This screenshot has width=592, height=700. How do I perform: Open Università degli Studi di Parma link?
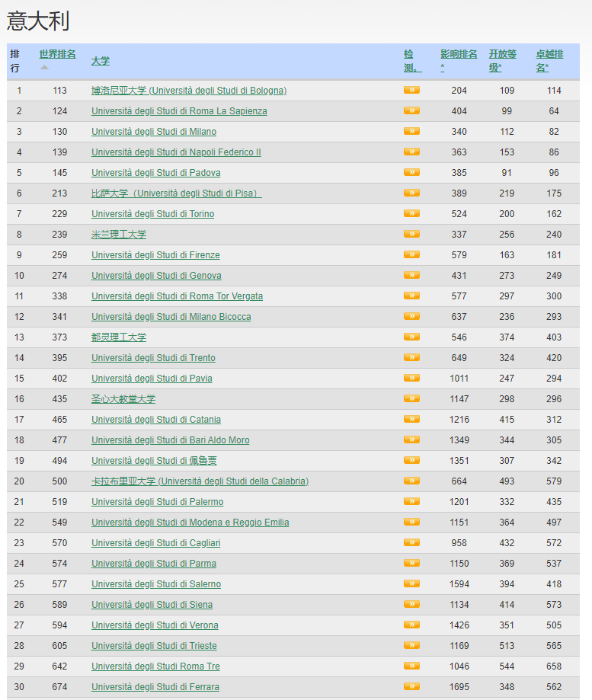154,564
